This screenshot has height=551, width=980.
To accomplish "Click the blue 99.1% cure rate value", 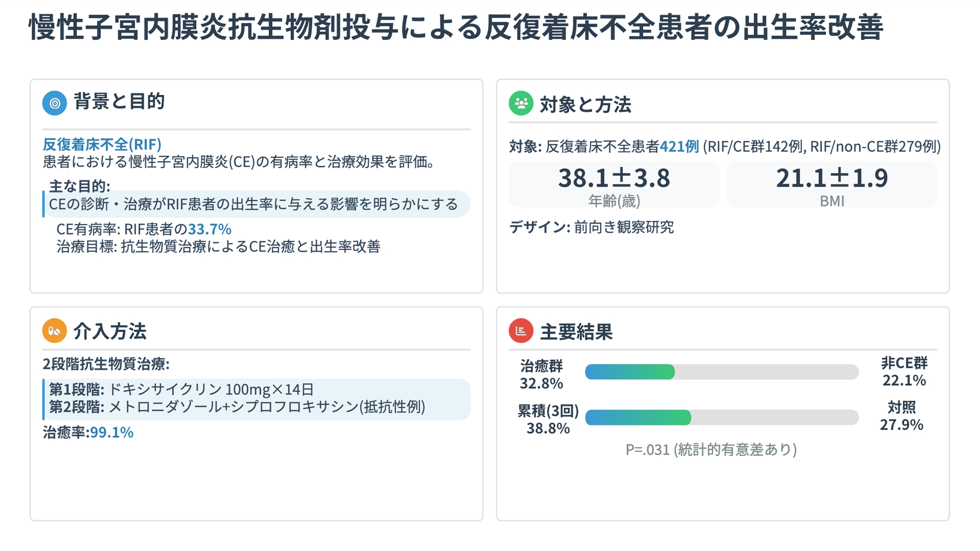I will point(111,432).
